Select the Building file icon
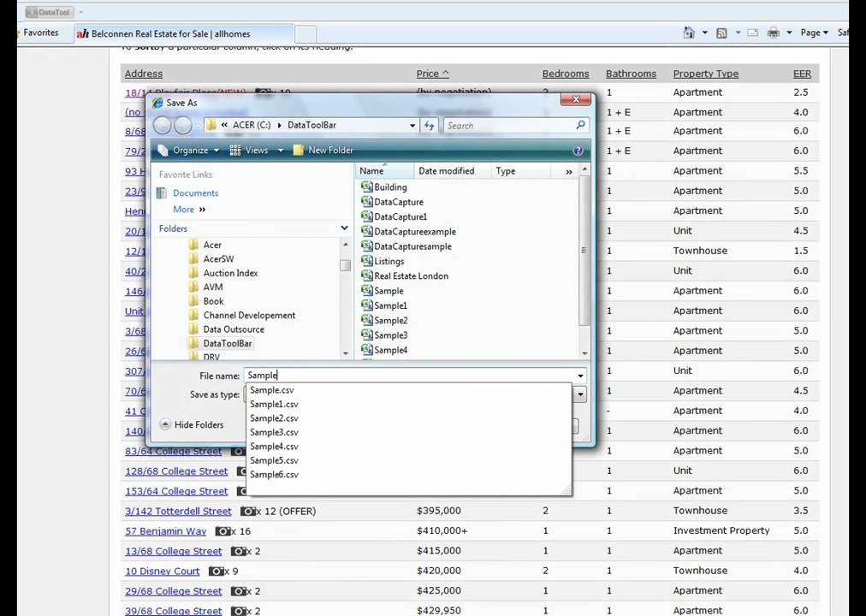The width and height of the screenshot is (866, 616). (x=367, y=187)
